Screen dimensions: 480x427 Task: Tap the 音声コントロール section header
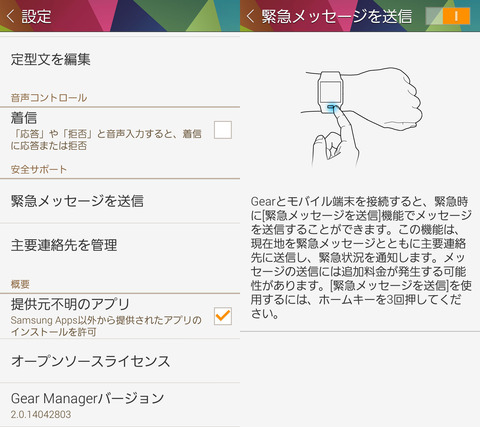(49, 98)
